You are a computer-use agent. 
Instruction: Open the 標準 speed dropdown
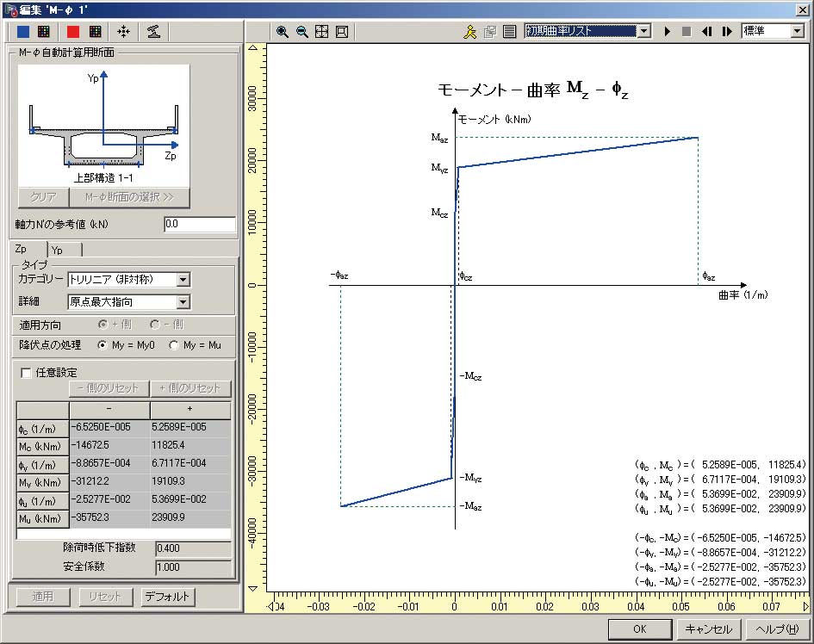coord(798,31)
